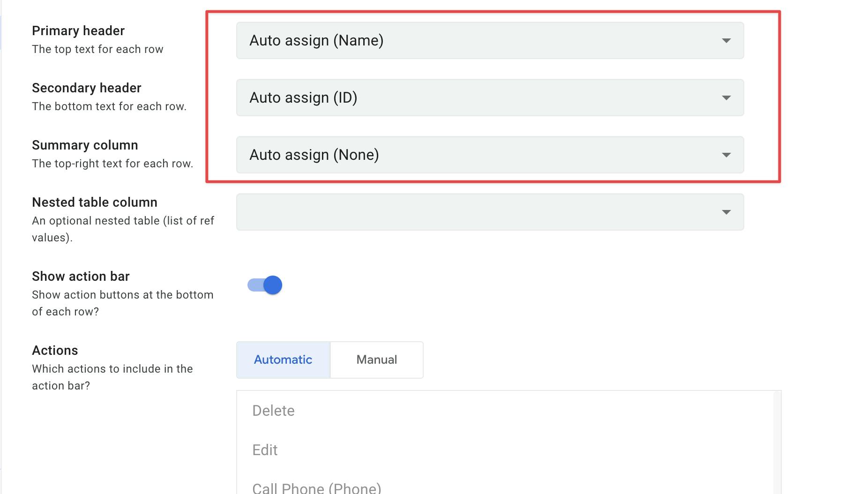
Task: Disable the Show action bar switch
Action: click(x=265, y=285)
